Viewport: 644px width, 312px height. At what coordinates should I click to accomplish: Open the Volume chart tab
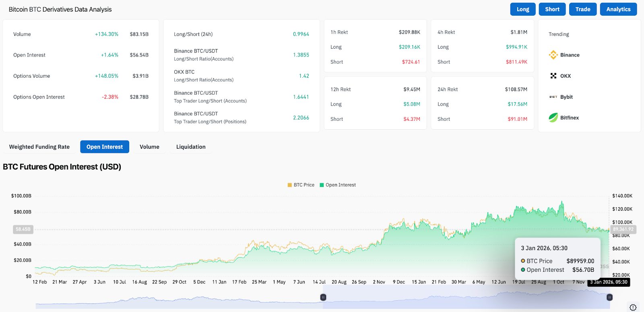click(149, 147)
